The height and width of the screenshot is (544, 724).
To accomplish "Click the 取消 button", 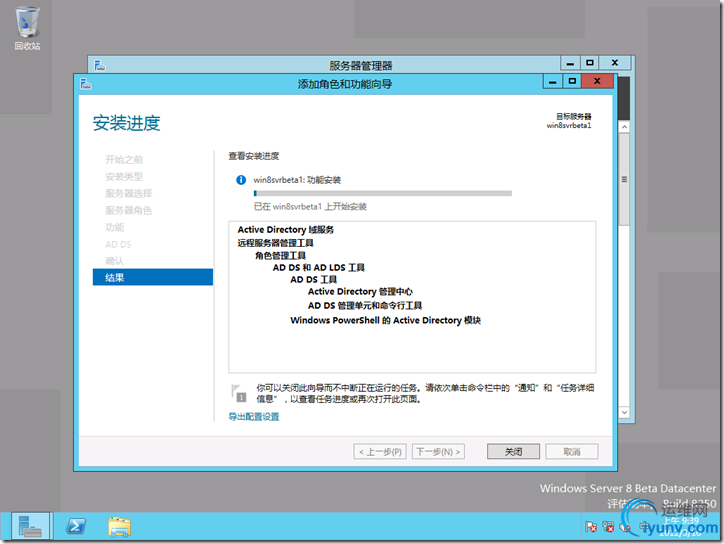I will click(572, 452).
